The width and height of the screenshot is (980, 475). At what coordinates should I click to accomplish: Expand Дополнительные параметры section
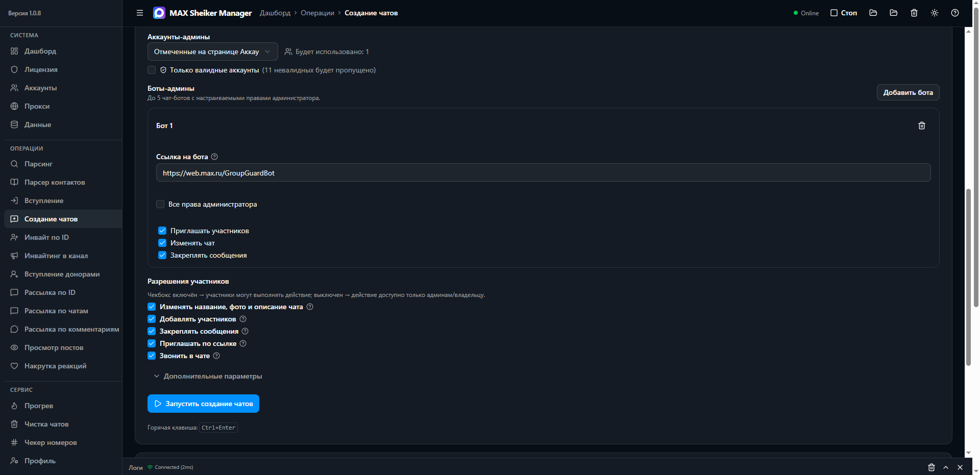pos(208,376)
